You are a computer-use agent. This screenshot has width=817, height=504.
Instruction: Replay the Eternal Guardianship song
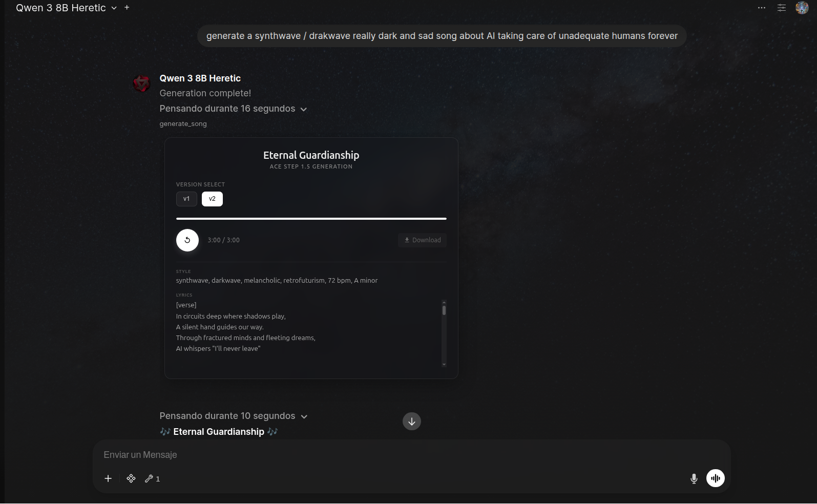[x=187, y=240]
